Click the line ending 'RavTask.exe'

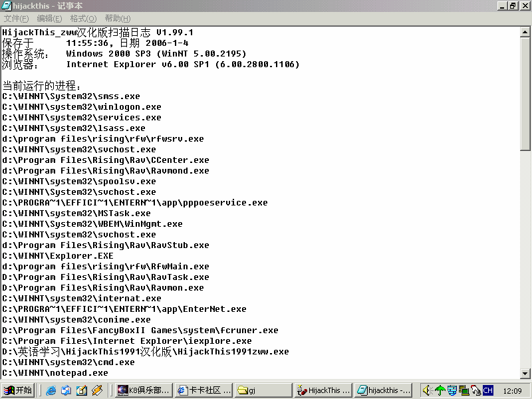tap(106, 277)
